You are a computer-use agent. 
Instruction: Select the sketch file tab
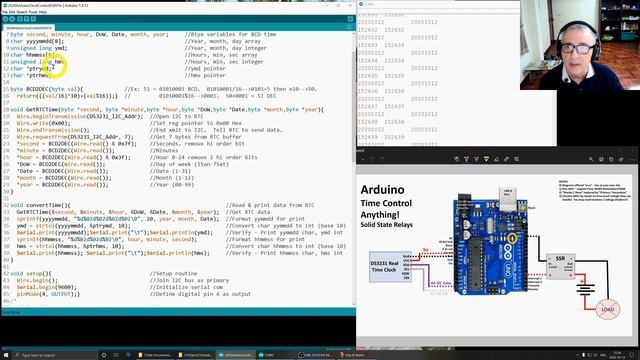(29, 28)
